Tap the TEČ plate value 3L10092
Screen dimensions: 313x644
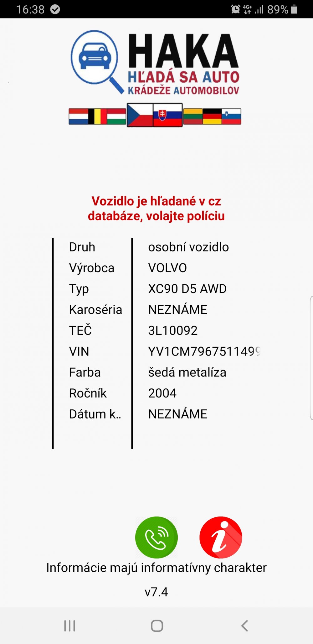(173, 330)
